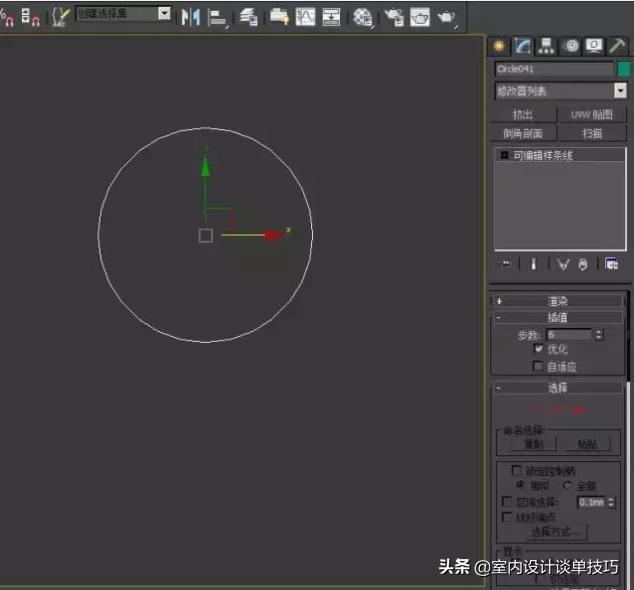The height and width of the screenshot is (590, 634).
Task: Toggle the Percent Snap tool
Action: 7,17
